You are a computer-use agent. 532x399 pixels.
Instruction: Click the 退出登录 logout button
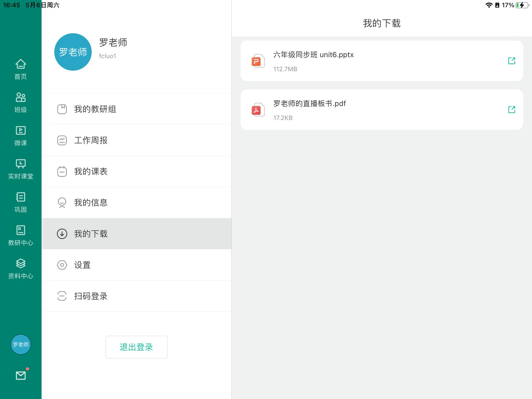137,347
